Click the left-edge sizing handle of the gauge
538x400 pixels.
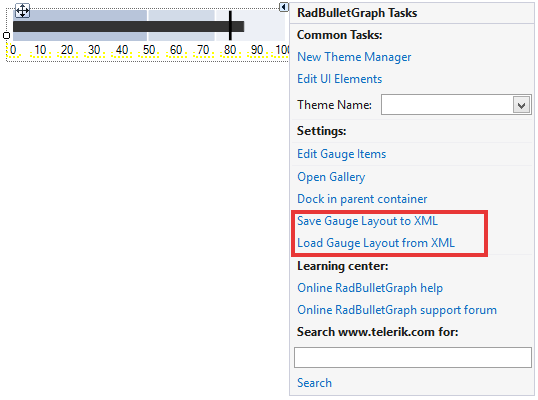pyautogui.click(x=6, y=35)
